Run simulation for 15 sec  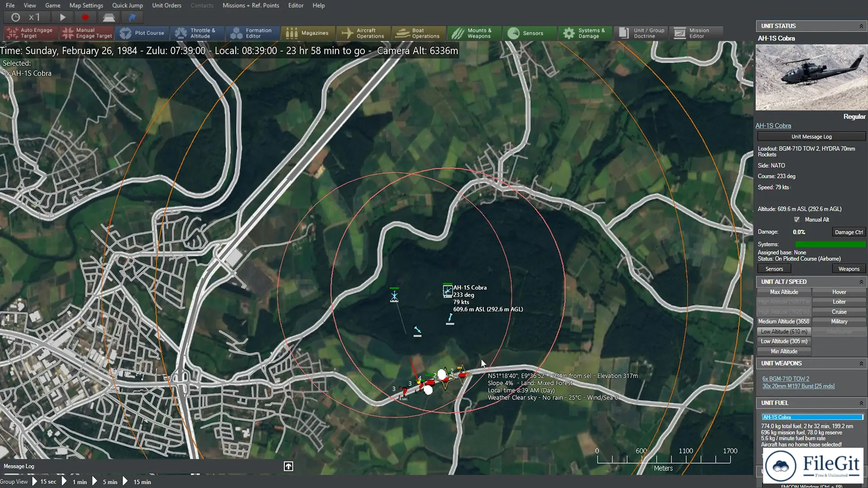(x=44, y=482)
